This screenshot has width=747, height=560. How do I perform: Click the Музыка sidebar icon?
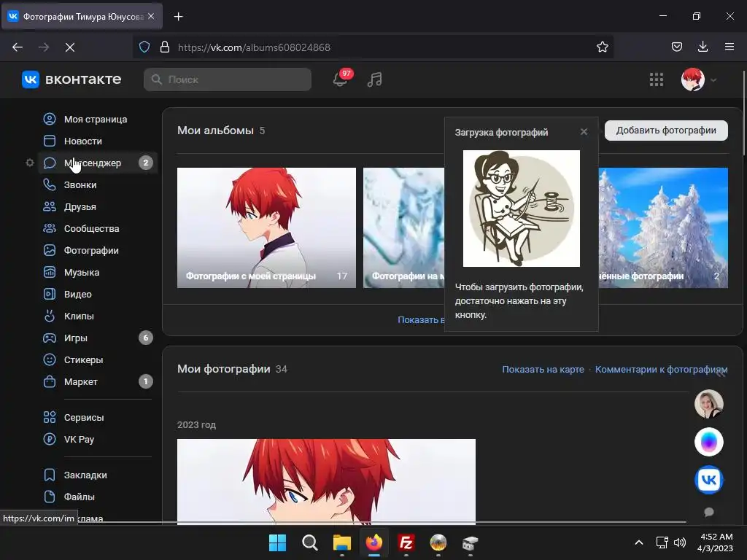tap(50, 272)
